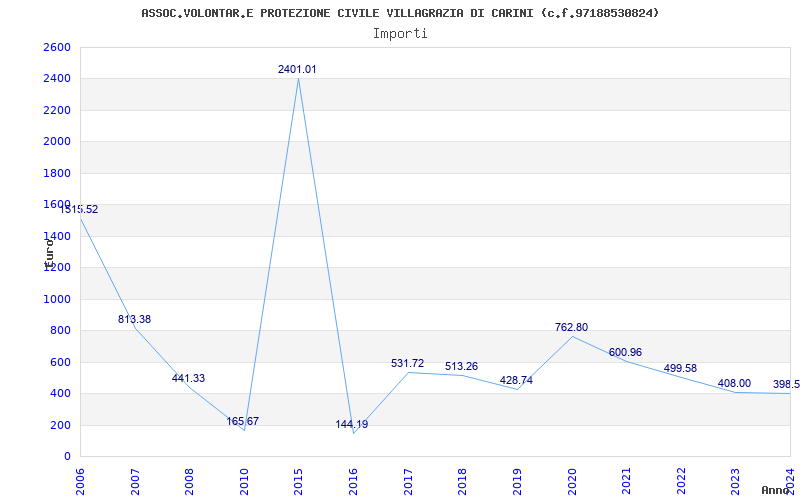Click the 2401.01 peak data label
Viewport: 800px width, 500px height.
297,69
